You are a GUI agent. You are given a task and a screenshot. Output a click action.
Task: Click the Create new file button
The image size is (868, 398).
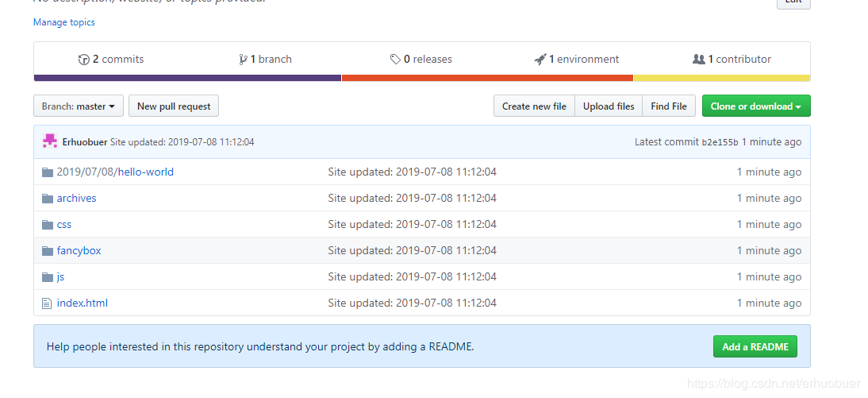[534, 106]
